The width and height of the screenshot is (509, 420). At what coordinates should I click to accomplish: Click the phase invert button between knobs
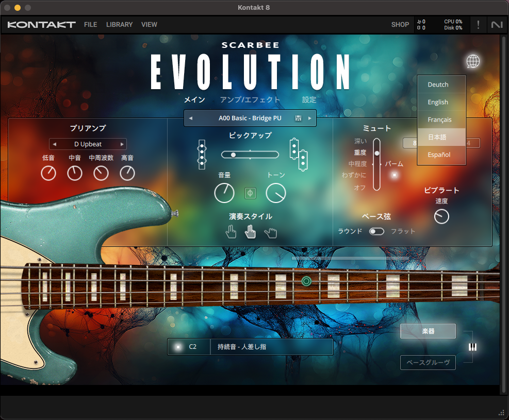click(250, 193)
